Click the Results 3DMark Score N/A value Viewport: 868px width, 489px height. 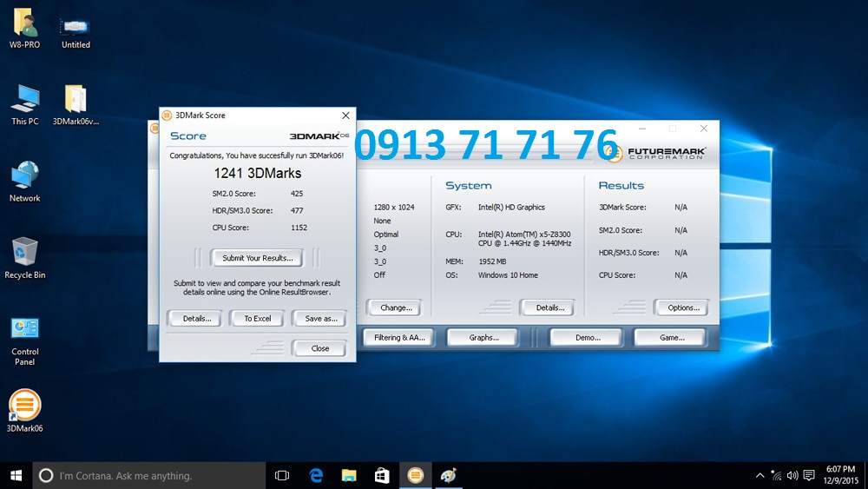pyautogui.click(x=681, y=207)
